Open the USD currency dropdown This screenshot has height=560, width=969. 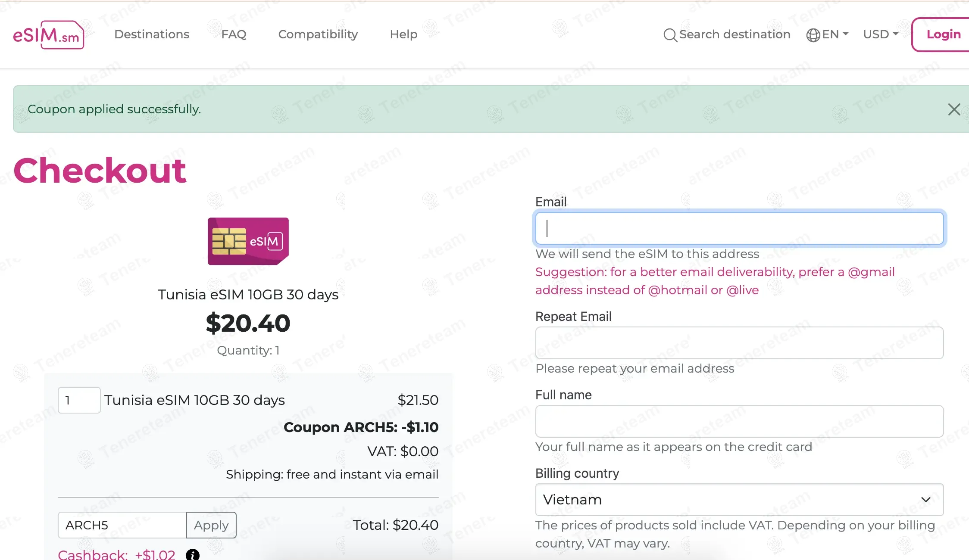pos(881,34)
